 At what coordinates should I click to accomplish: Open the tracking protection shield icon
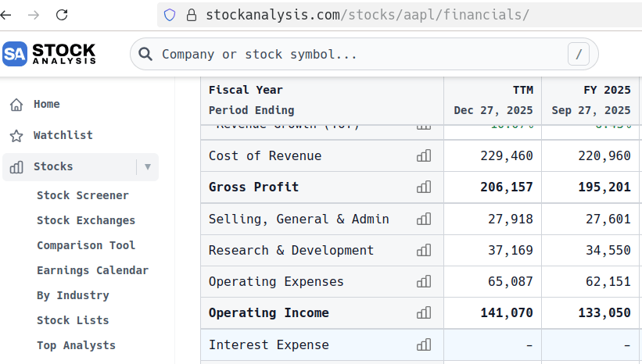[x=170, y=15]
